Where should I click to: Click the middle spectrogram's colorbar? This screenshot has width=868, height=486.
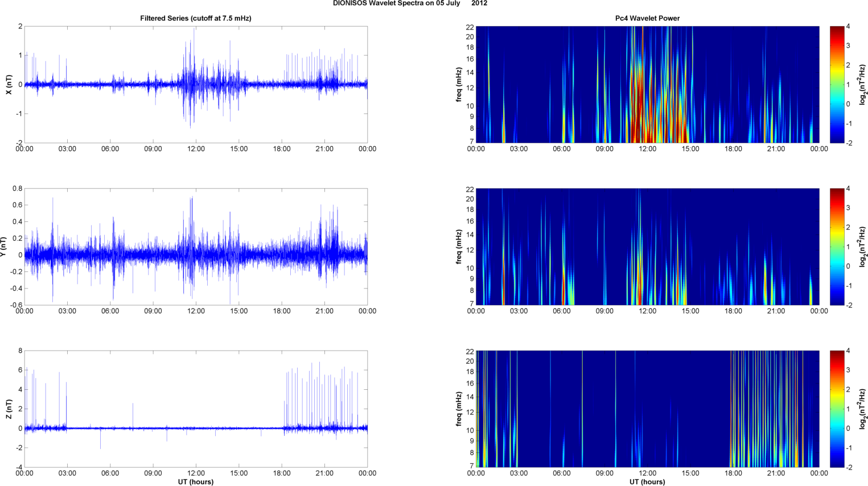[836, 246]
